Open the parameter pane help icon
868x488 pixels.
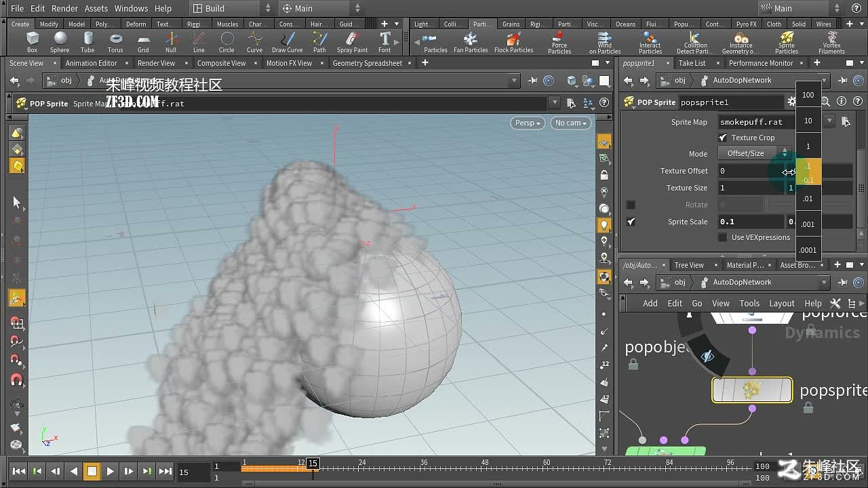[858, 102]
